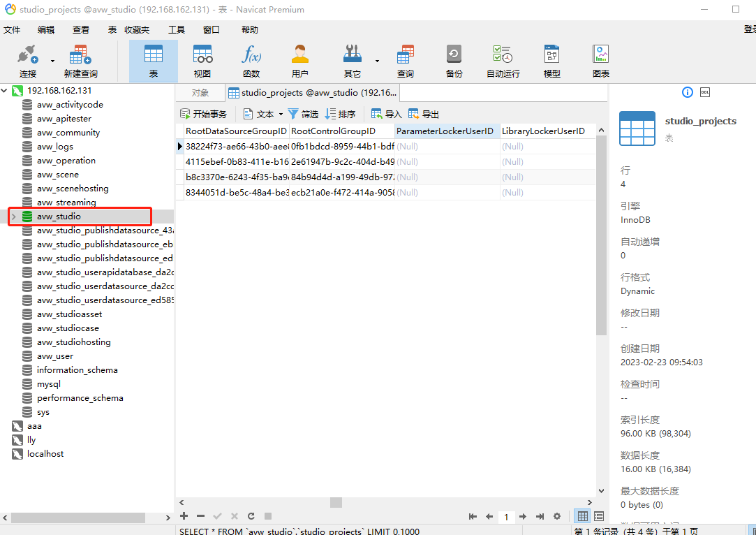Select the studio_projects table tab
This screenshot has height=535, width=756.
coord(312,93)
